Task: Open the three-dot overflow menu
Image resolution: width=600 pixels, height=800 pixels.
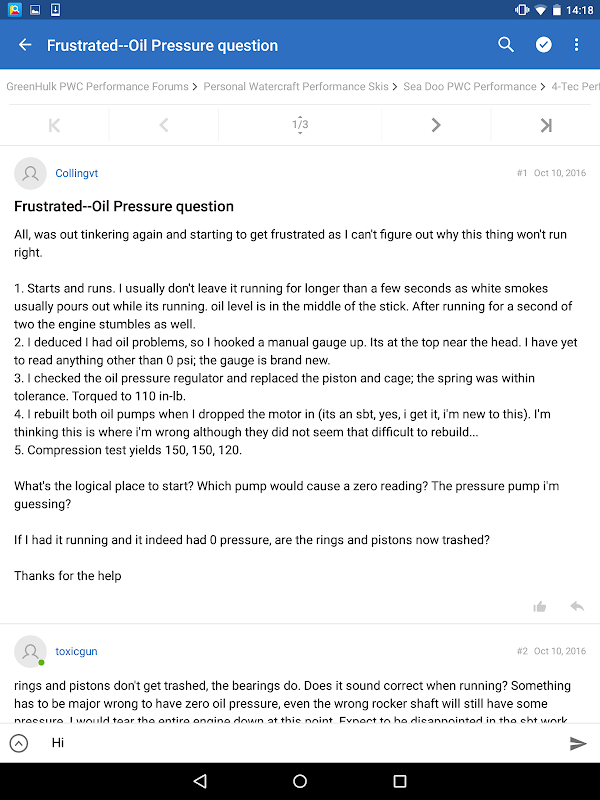Action: tap(577, 45)
